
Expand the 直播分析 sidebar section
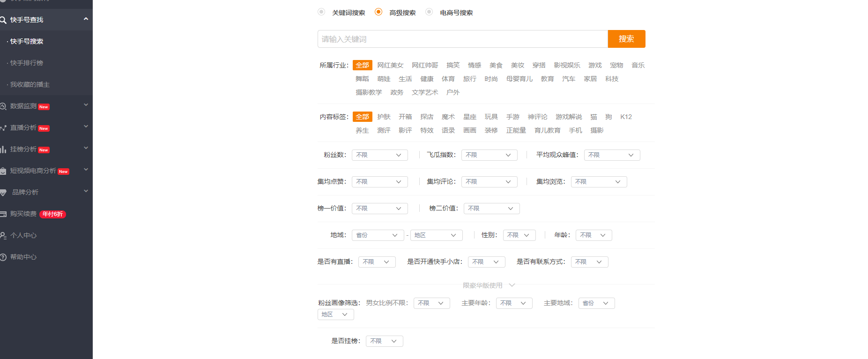click(86, 127)
